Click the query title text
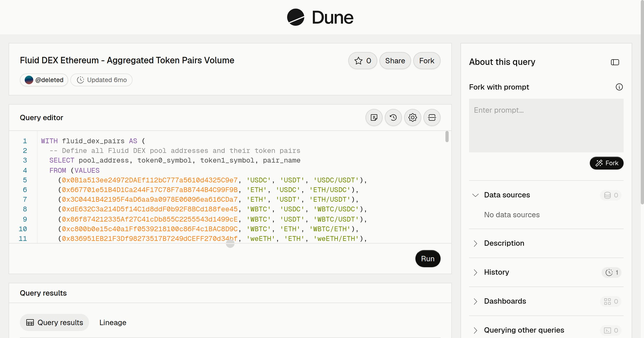Screen dimensions: 644x338 pyautogui.click(x=127, y=60)
